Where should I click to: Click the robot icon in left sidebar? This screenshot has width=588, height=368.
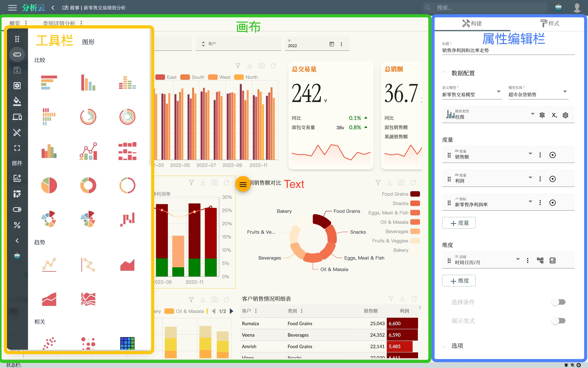[17, 256]
